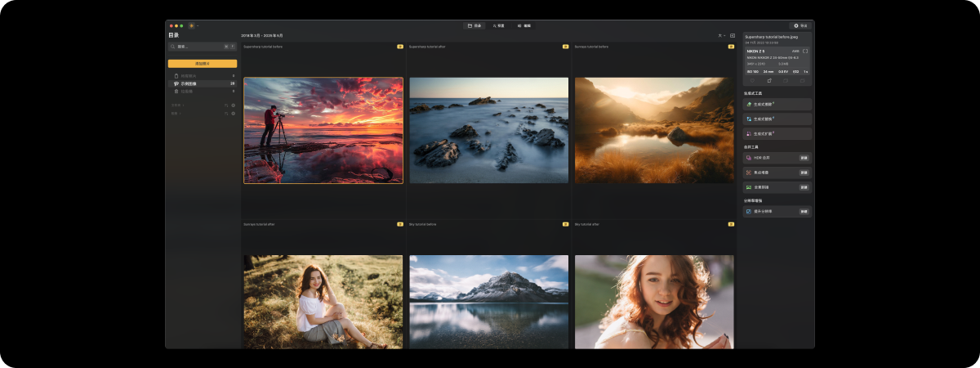Switch to the 预置 tab
The height and width of the screenshot is (368, 980).
tap(498, 25)
